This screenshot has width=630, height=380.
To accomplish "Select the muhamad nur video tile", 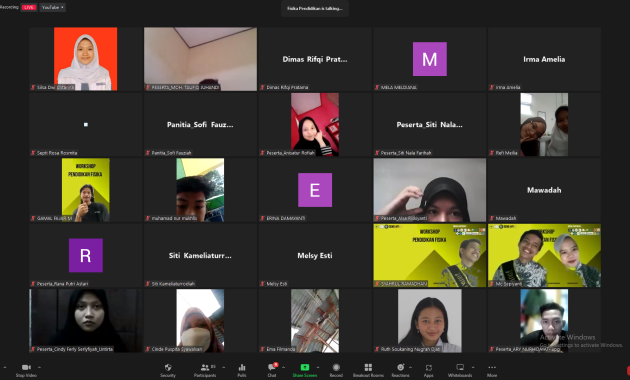I will [200, 190].
